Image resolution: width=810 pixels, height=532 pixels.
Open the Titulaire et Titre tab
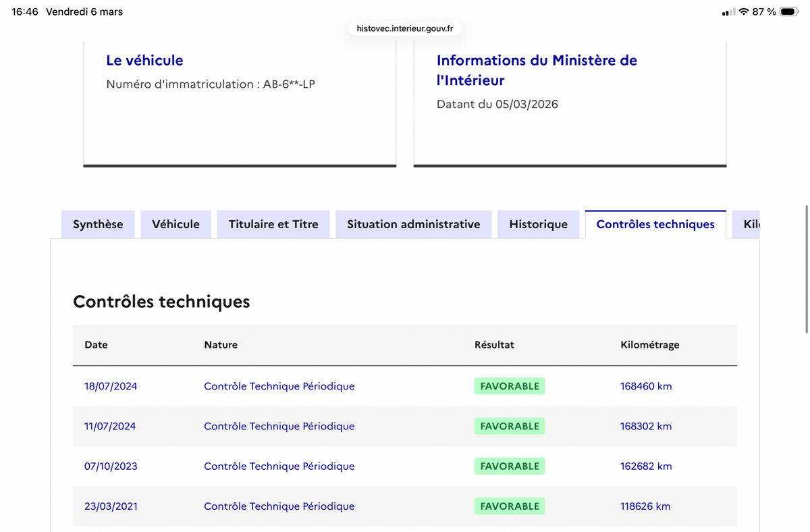click(273, 224)
